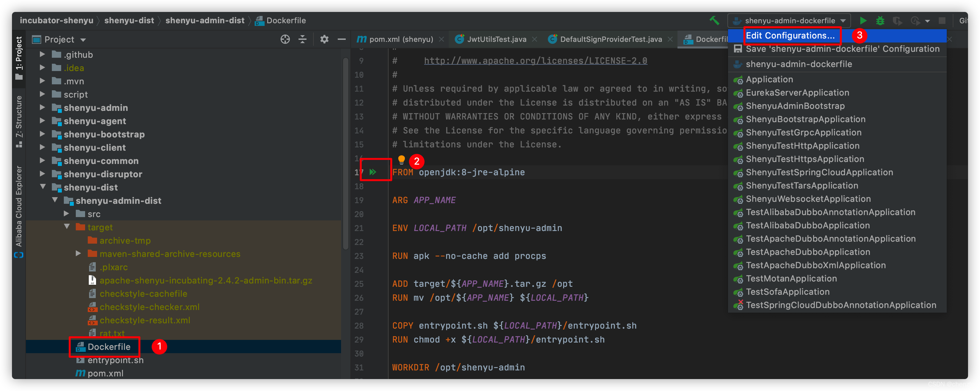The height and width of the screenshot is (391, 980).
Task: Collapse the shenyu-dist folder
Action: 43,187
